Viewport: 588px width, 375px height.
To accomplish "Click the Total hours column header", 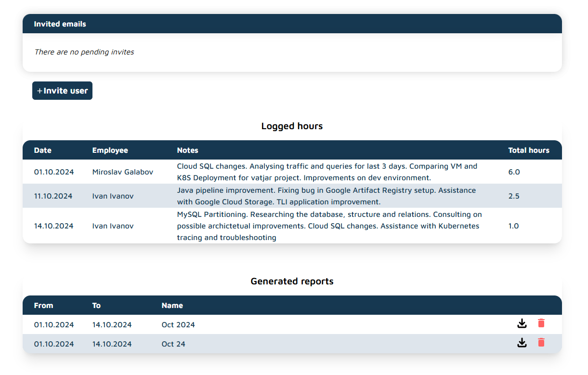I will pos(528,150).
